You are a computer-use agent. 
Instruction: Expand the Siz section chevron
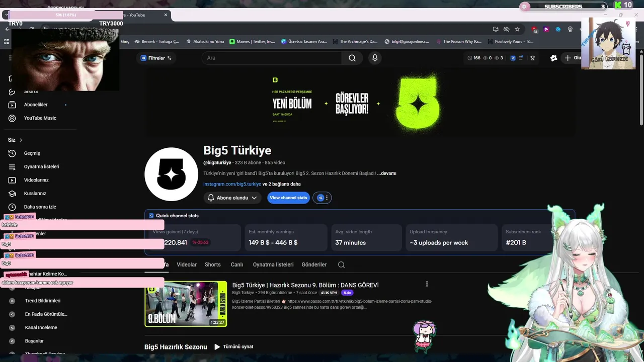(x=21, y=140)
